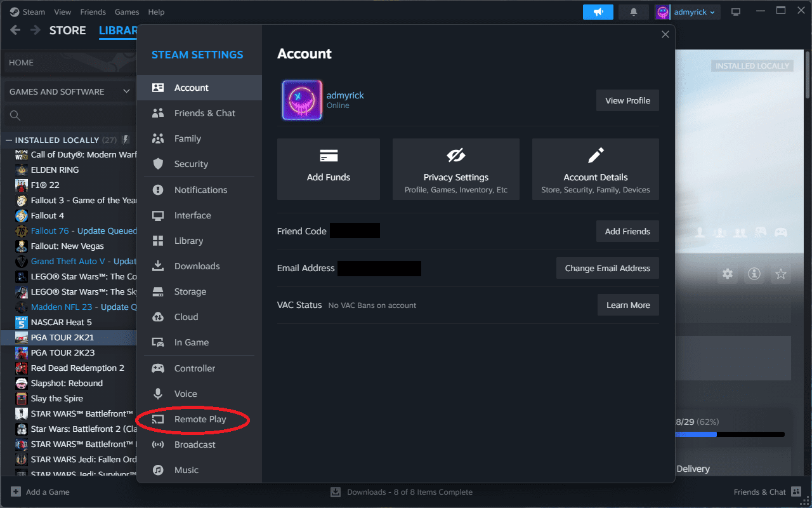Select NASCAR Heat 5 in library
Screen dimensions: 812x508
(x=61, y=322)
